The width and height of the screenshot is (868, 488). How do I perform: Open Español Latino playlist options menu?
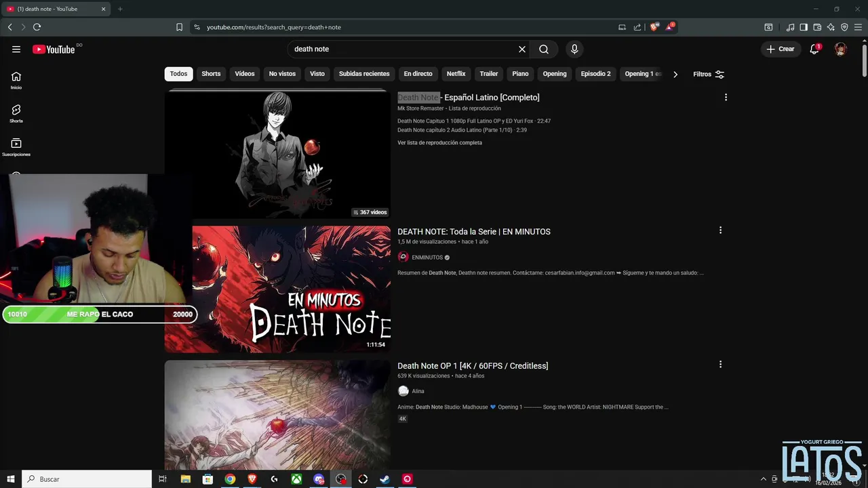coord(726,97)
